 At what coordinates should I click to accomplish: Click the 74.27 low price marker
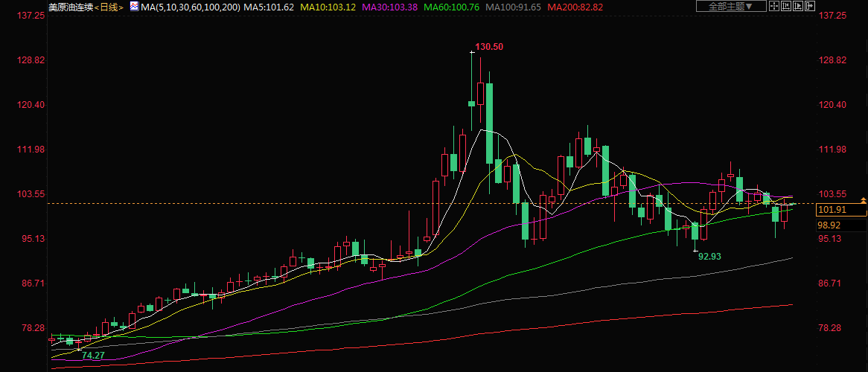pos(93,356)
